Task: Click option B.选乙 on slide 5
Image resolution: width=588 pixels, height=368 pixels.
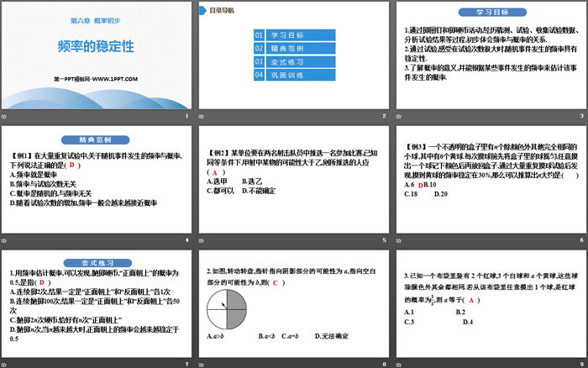Action: pyautogui.click(x=252, y=181)
